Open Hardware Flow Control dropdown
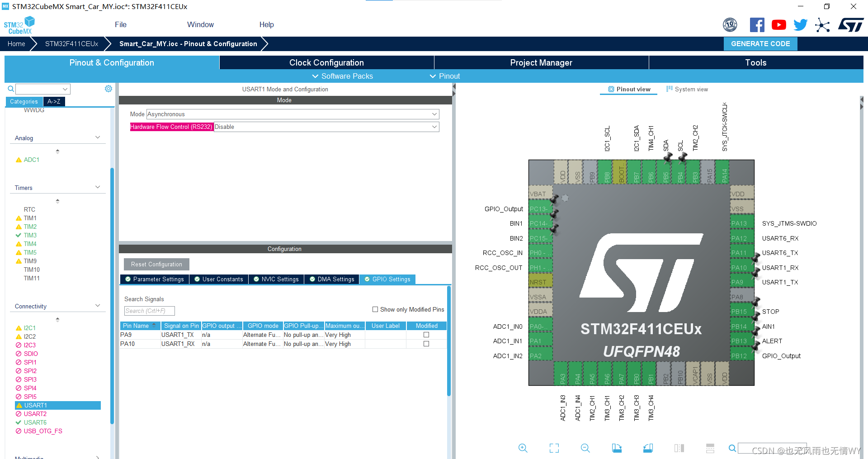868x459 pixels. coord(326,127)
